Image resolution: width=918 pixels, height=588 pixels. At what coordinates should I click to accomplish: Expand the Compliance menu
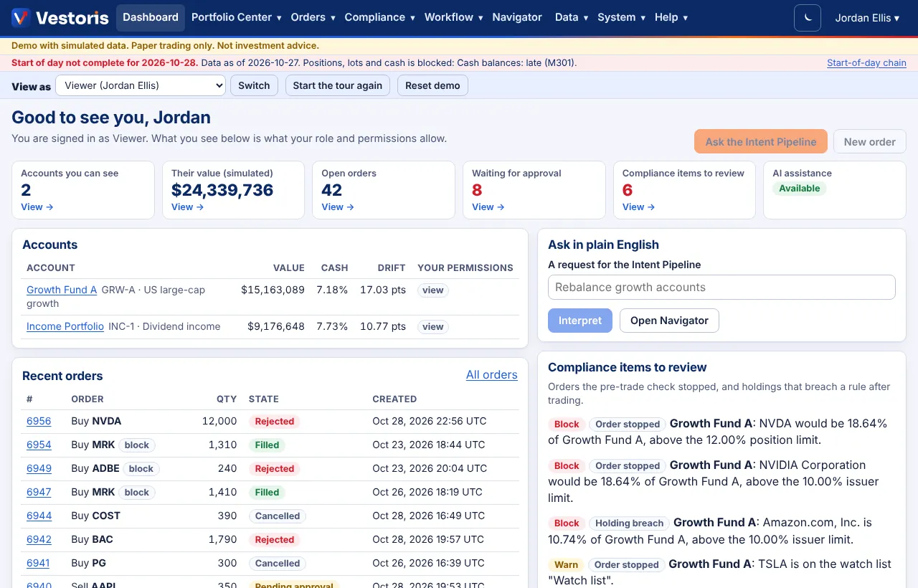[x=379, y=17]
